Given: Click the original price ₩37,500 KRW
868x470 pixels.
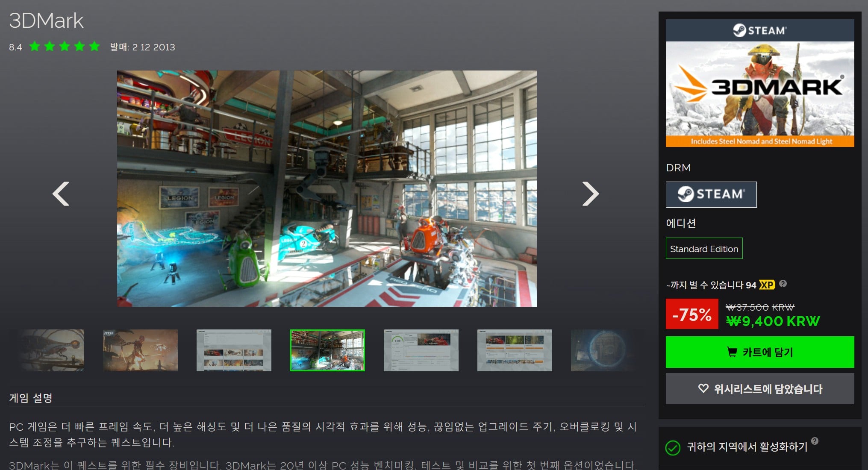Looking at the screenshot, I should 760,307.
